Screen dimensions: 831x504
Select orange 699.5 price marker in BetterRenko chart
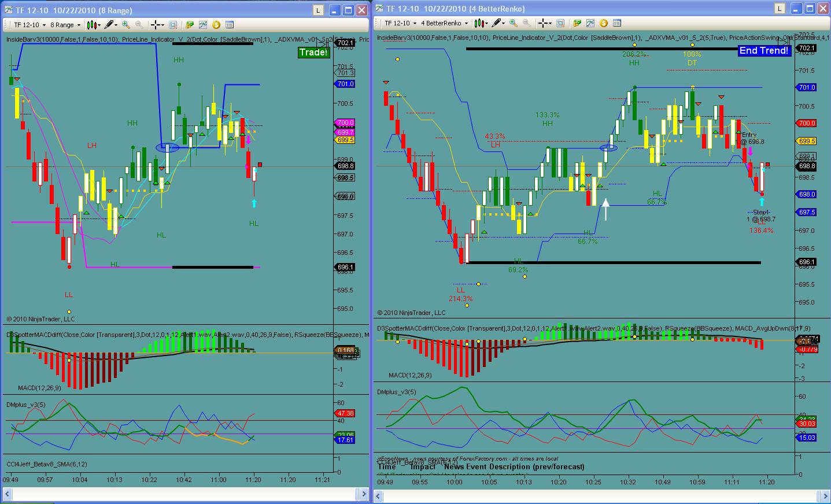click(x=807, y=141)
